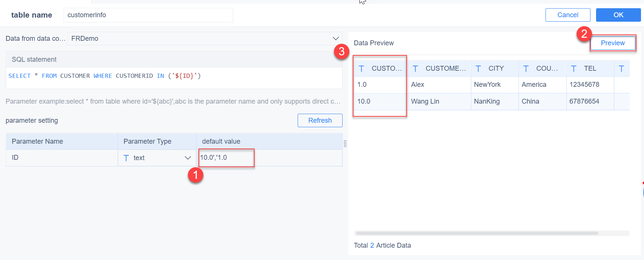Open the data connection FRDemo dropdown
Viewport: 644px width, 260px height.
(x=205, y=39)
